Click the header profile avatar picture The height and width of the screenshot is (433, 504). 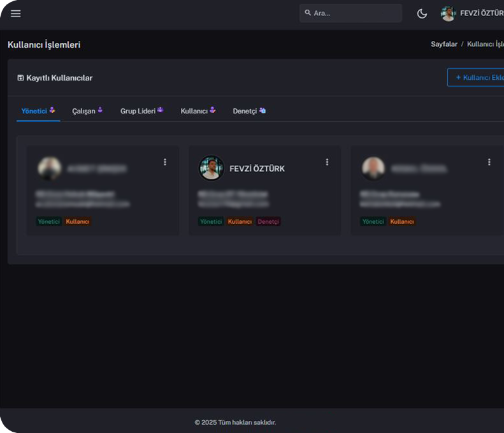click(448, 13)
